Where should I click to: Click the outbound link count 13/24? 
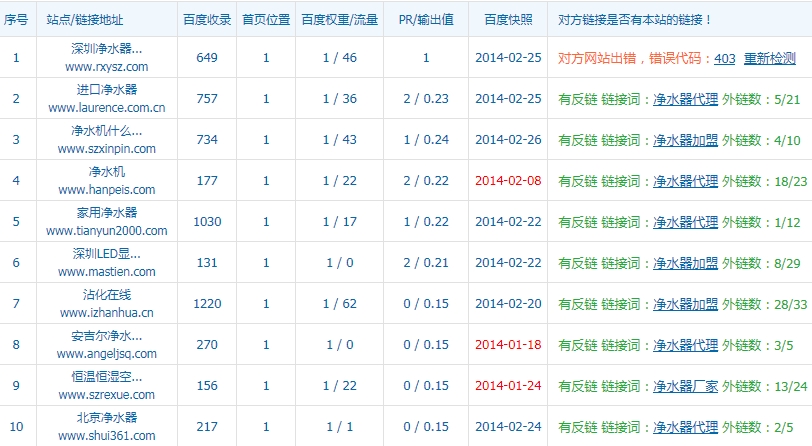pyautogui.click(x=791, y=386)
